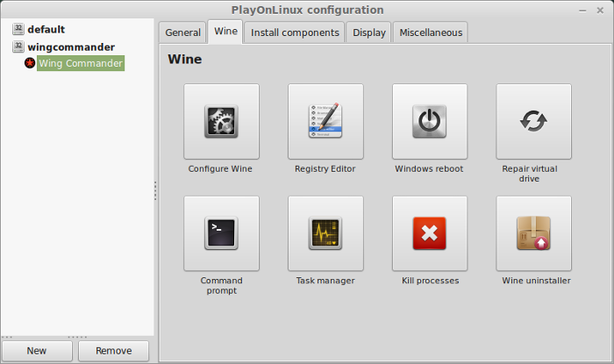Click the red Kill processes icon

[x=430, y=233]
